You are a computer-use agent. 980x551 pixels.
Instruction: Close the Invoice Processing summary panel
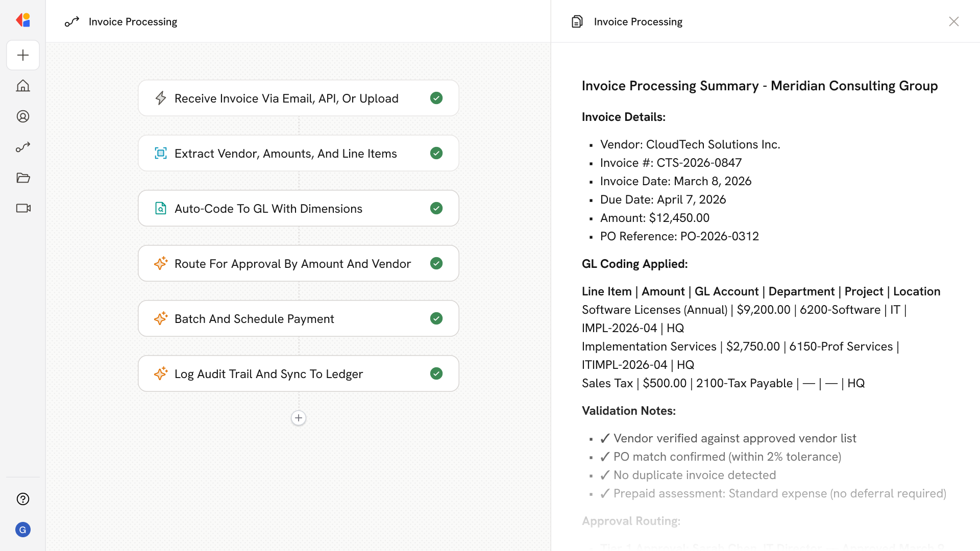tap(953, 21)
